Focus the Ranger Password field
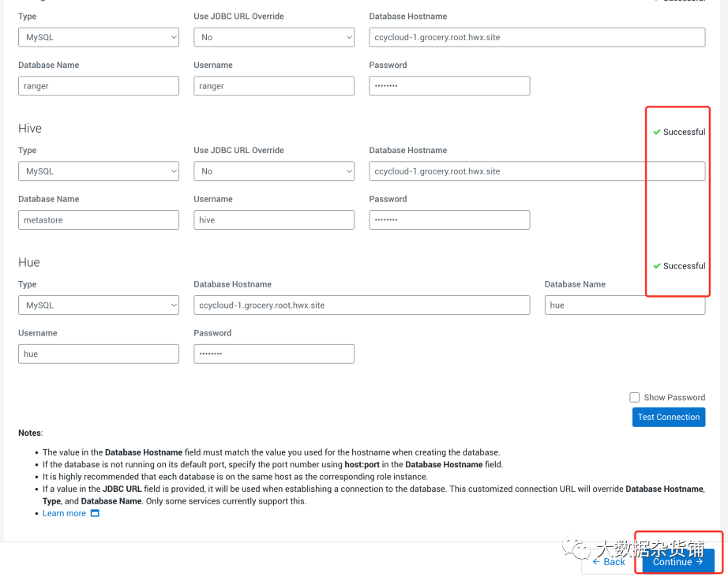The width and height of the screenshot is (728, 581). pyautogui.click(x=449, y=86)
